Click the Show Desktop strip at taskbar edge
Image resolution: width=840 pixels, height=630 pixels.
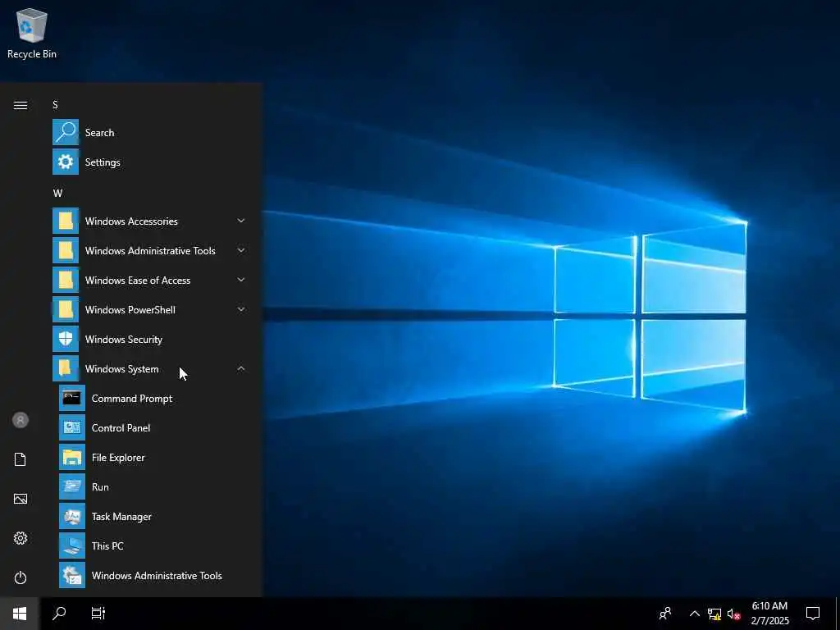click(838, 614)
